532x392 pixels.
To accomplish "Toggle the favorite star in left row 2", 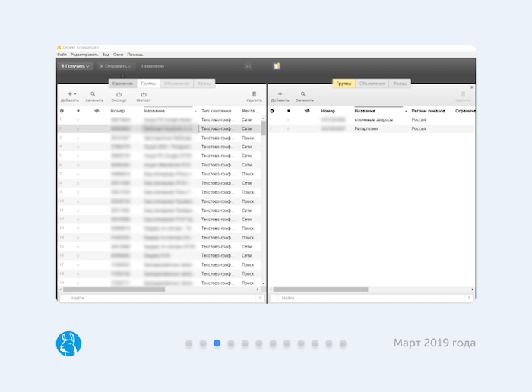I will [x=78, y=129].
